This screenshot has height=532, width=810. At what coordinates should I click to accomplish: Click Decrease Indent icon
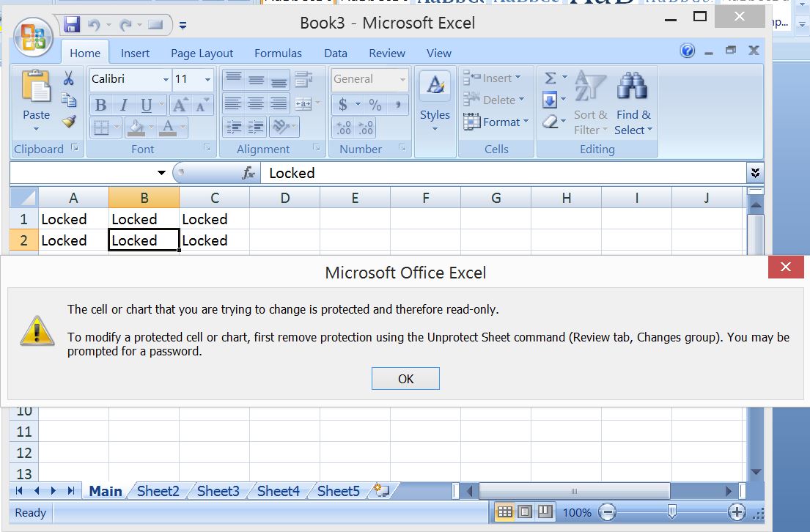(234, 127)
